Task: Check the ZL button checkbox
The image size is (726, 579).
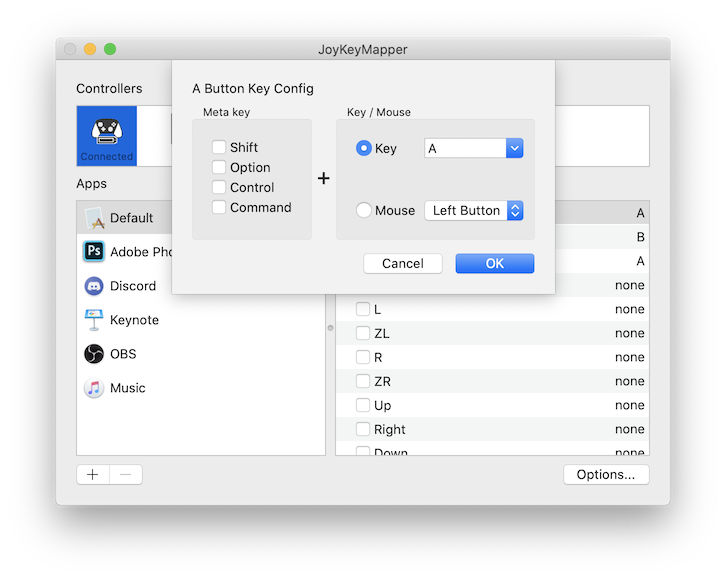Action: click(x=363, y=333)
